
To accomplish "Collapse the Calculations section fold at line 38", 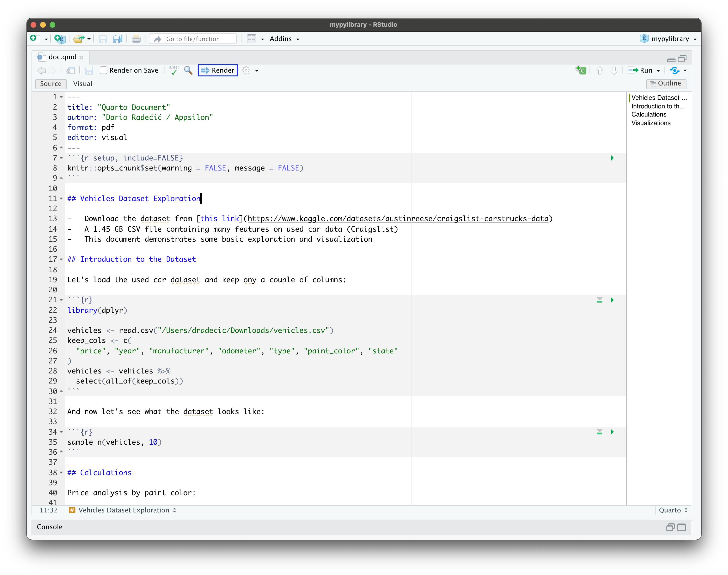I will coord(61,473).
